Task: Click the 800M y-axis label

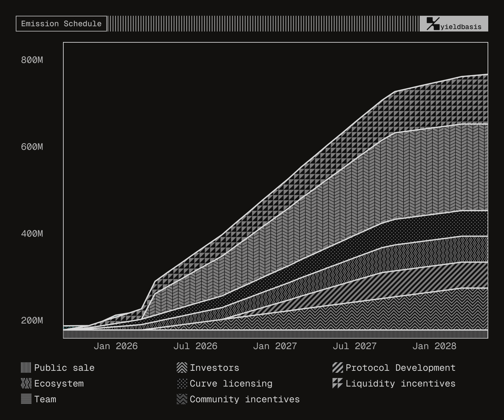Action: tap(32, 60)
